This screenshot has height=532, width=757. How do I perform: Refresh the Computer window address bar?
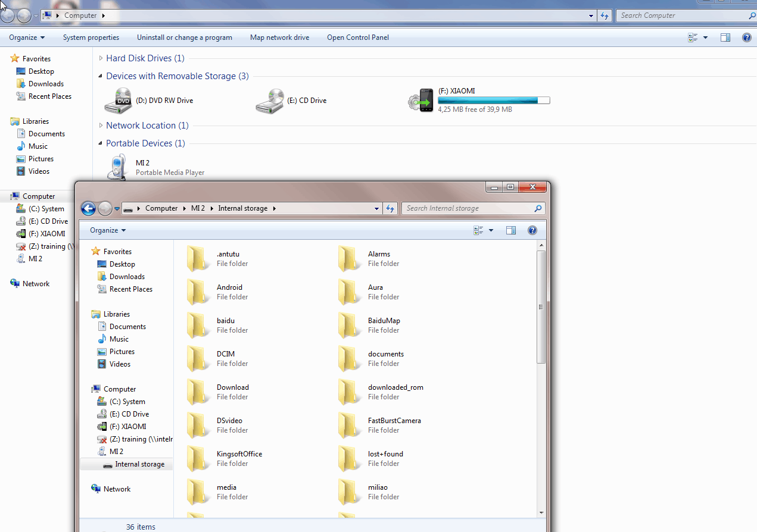pos(605,15)
